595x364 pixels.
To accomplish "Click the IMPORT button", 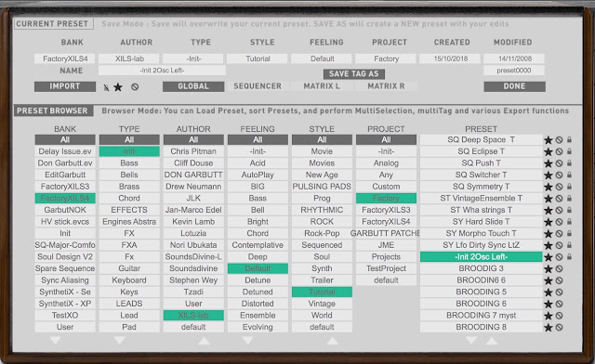I will [x=65, y=86].
